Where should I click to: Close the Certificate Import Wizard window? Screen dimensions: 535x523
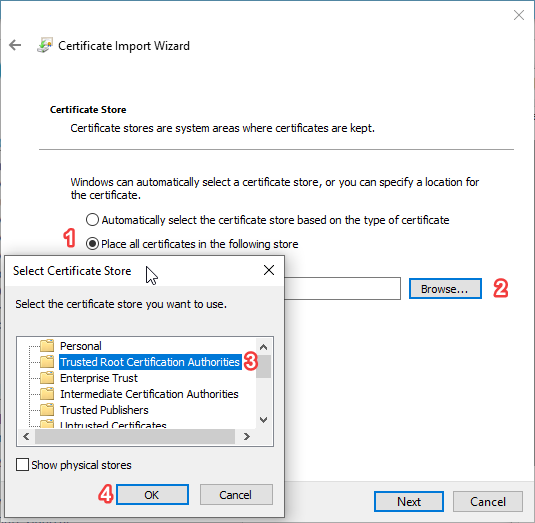coord(519,15)
